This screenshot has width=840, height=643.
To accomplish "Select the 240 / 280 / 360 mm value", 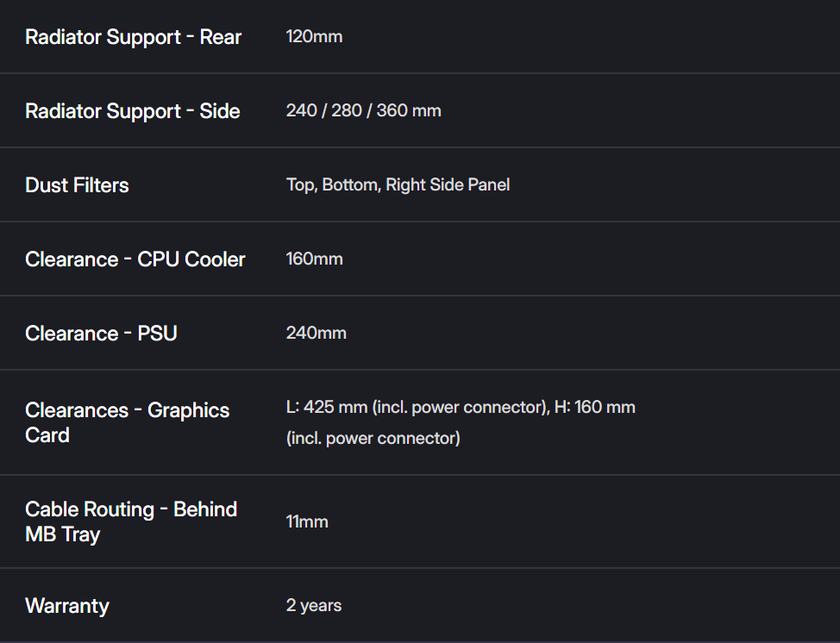I will point(363,111).
